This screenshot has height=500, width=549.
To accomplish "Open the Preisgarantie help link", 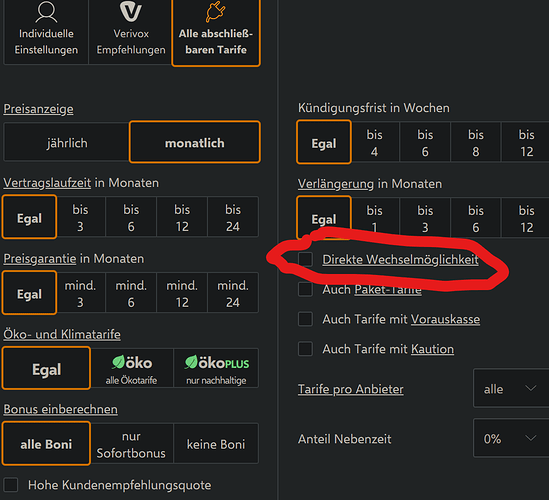I will click(x=40, y=259).
